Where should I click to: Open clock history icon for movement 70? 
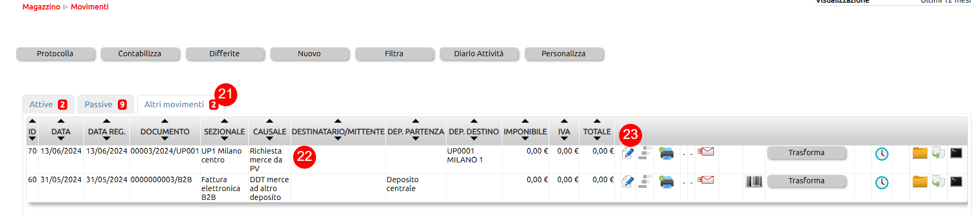881,154
